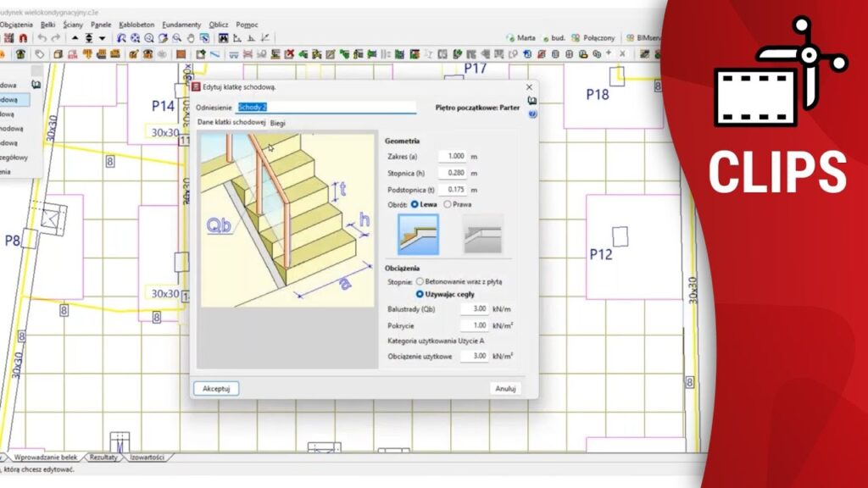
Task: Choose Betonowanie wraz z płytą option
Action: 420,281
